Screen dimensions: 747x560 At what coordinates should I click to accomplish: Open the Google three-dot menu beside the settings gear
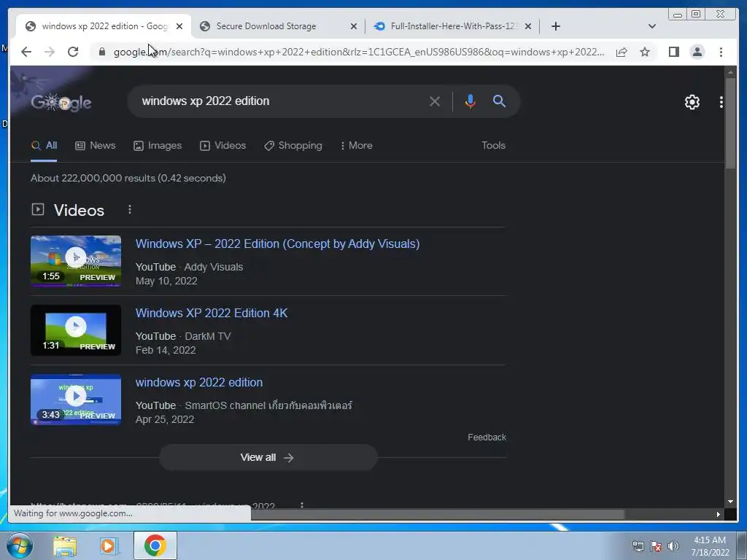click(721, 102)
